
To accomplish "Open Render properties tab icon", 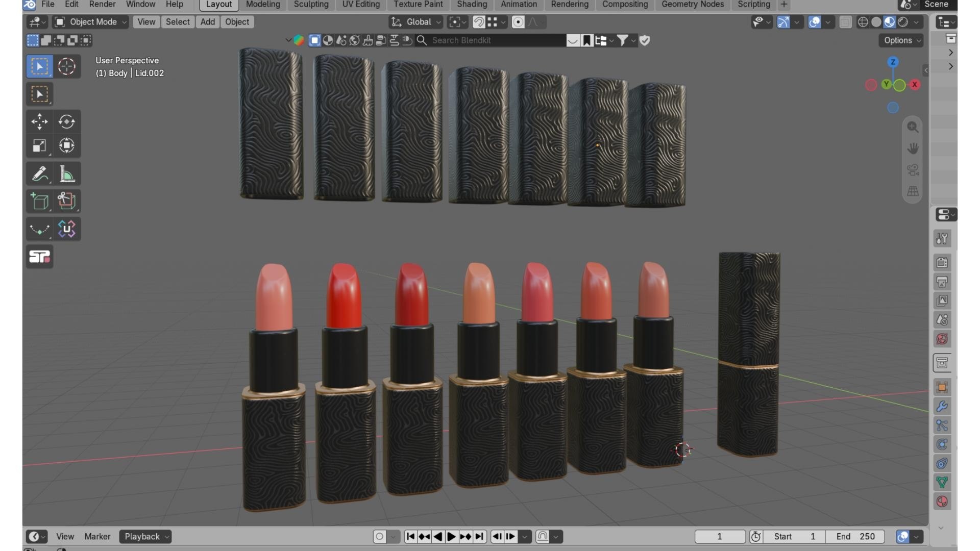I will coord(942,262).
